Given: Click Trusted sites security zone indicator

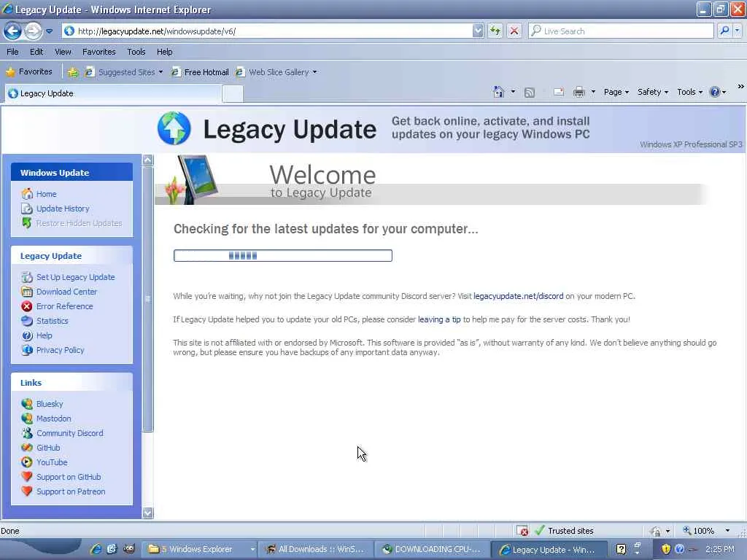Looking at the screenshot, I should click(x=565, y=531).
